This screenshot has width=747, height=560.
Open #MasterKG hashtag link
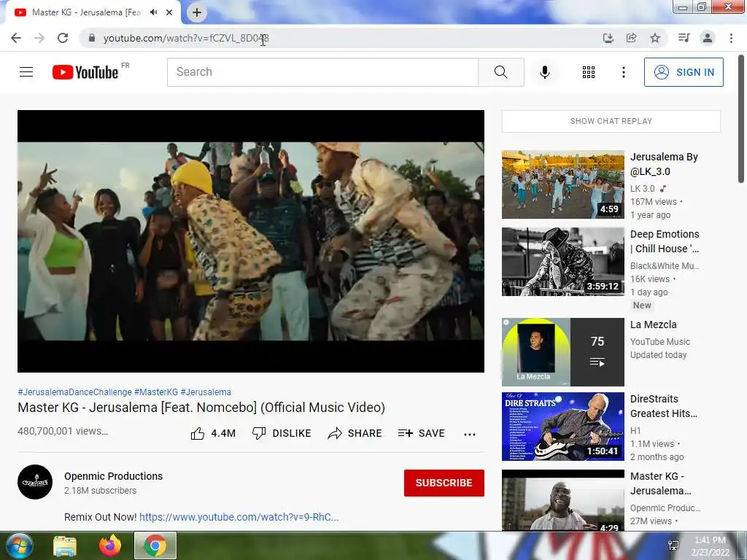[x=156, y=392]
